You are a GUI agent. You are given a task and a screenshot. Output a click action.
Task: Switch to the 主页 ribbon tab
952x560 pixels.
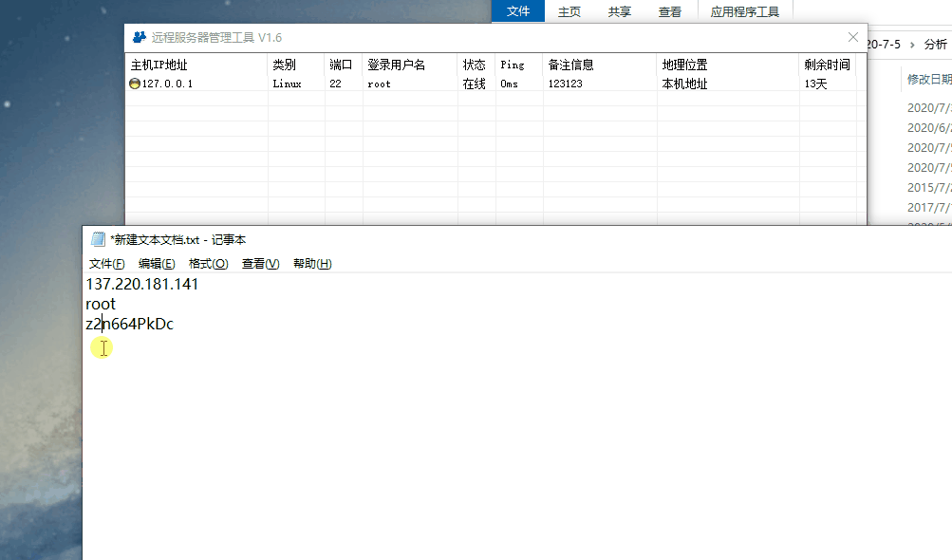coord(569,11)
